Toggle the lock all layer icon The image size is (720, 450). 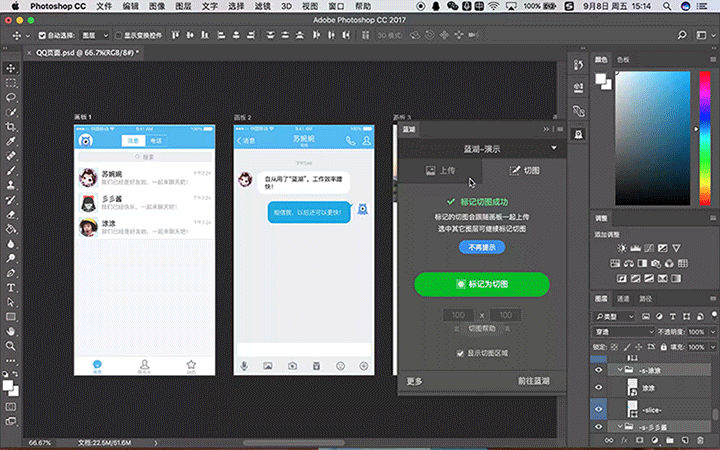[x=663, y=347]
